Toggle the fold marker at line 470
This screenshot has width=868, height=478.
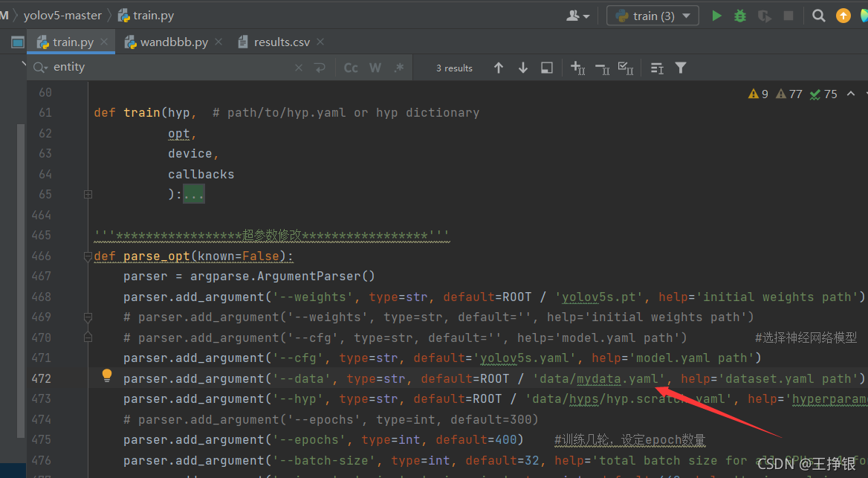click(88, 337)
